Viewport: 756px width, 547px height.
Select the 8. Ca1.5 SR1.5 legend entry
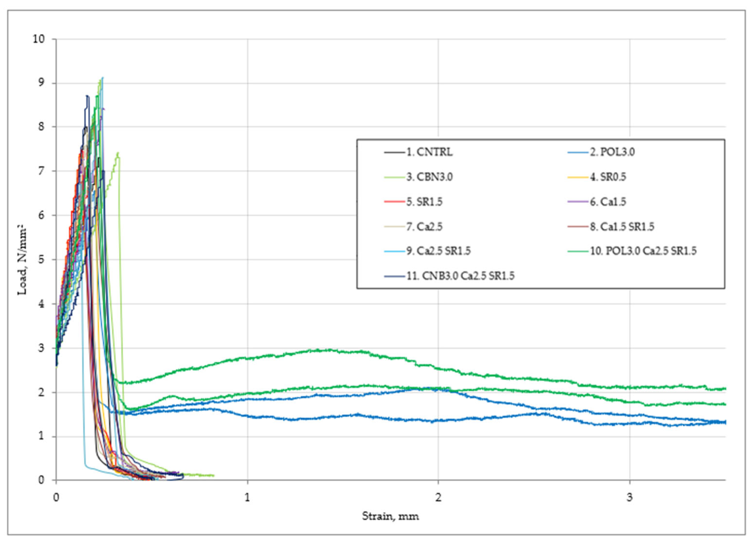click(622, 227)
